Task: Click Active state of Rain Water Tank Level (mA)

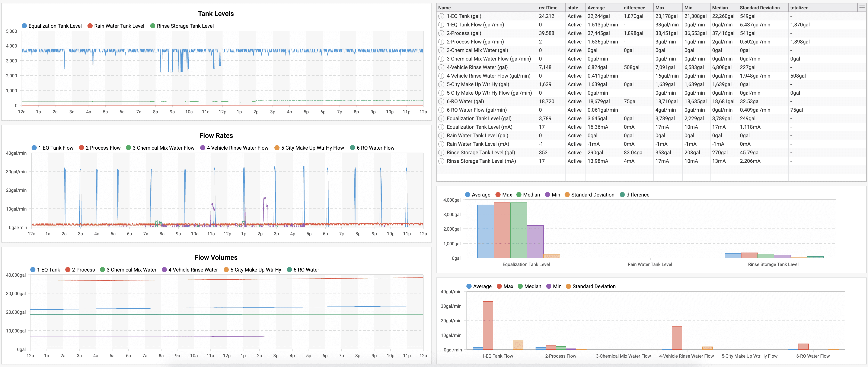Action: click(x=575, y=144)
